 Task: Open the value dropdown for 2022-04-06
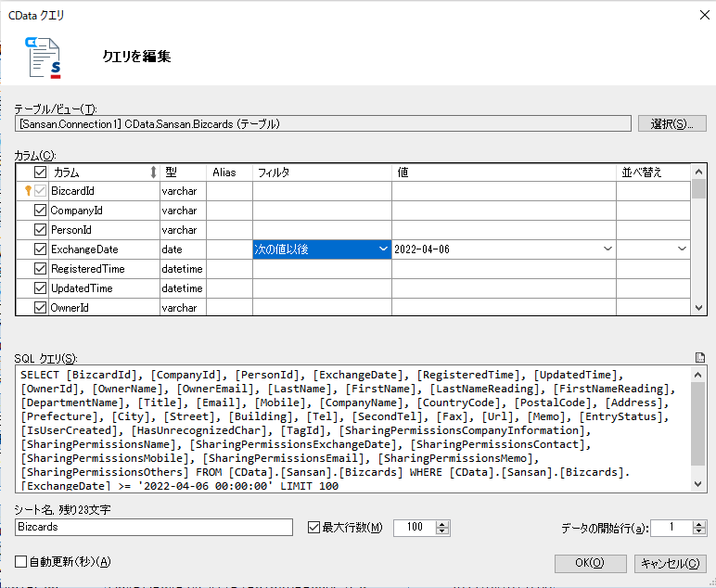(x=607, y=249)
